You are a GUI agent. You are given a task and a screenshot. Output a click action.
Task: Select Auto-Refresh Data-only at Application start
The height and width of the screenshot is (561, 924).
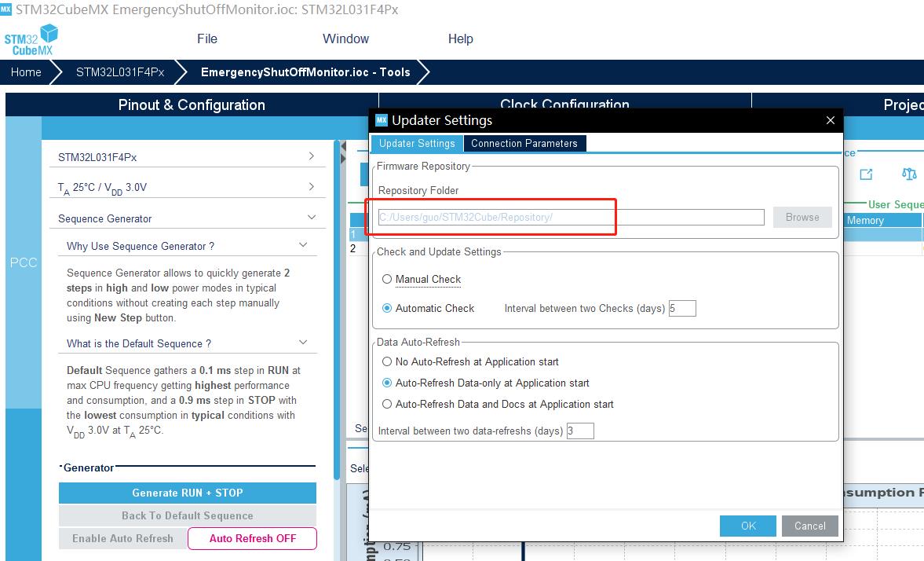click(386, 383)
